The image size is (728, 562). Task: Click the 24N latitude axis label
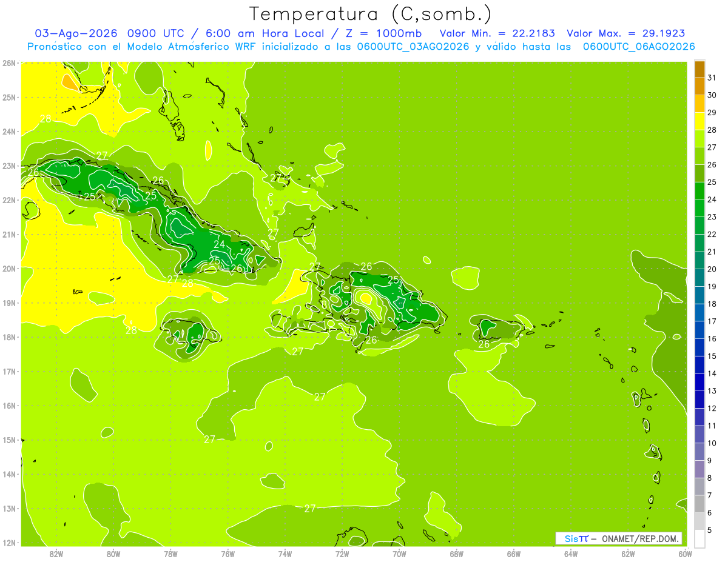click(x=9, y=132)
